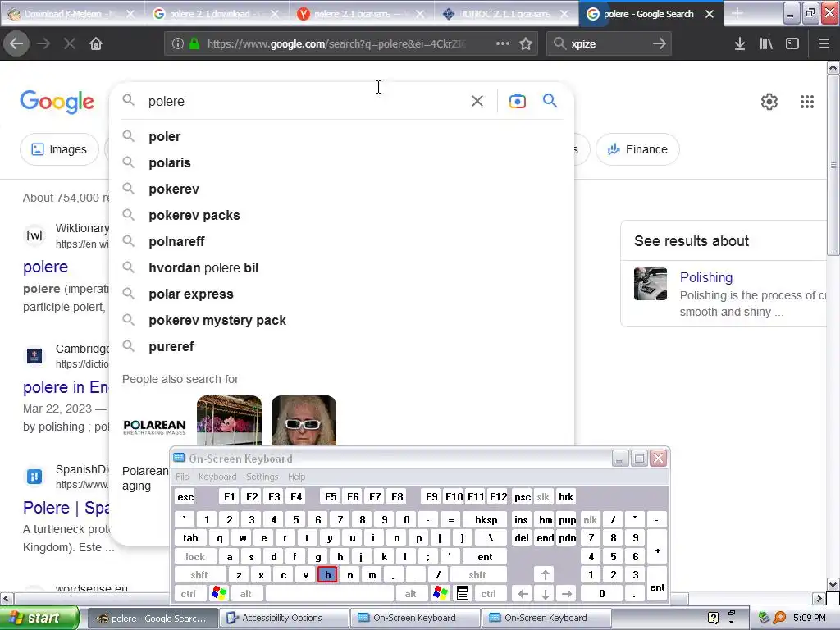Search by image camera icon

pos(518,101)
